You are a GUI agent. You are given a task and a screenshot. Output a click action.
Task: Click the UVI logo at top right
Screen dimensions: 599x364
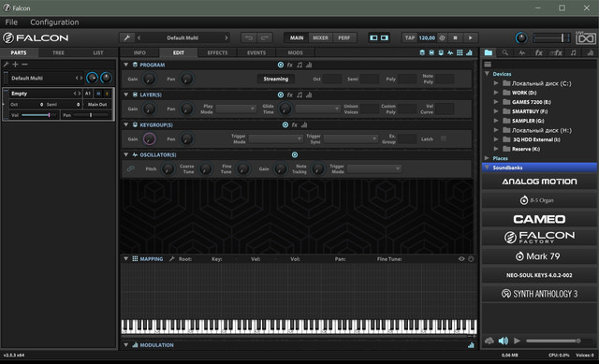pos(585,38)
